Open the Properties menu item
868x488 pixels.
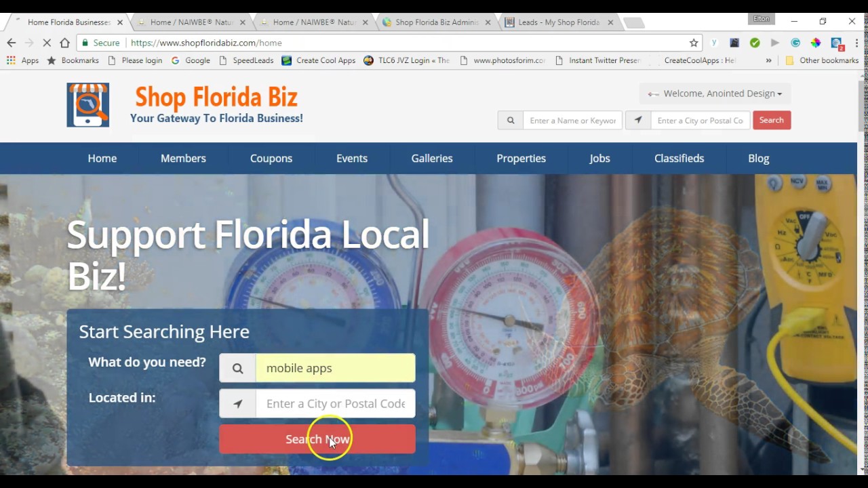pyautogui.click(x=521, y=158)
